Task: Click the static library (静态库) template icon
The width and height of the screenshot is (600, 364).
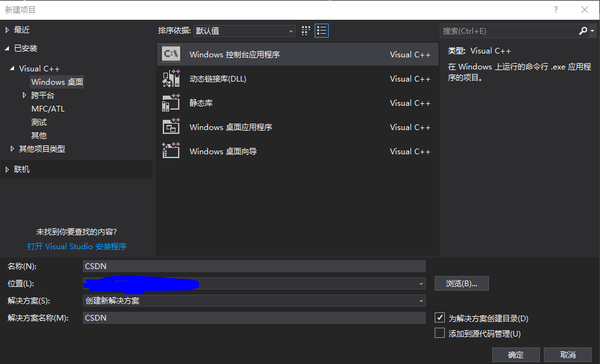Action: [x=171, y=103]
